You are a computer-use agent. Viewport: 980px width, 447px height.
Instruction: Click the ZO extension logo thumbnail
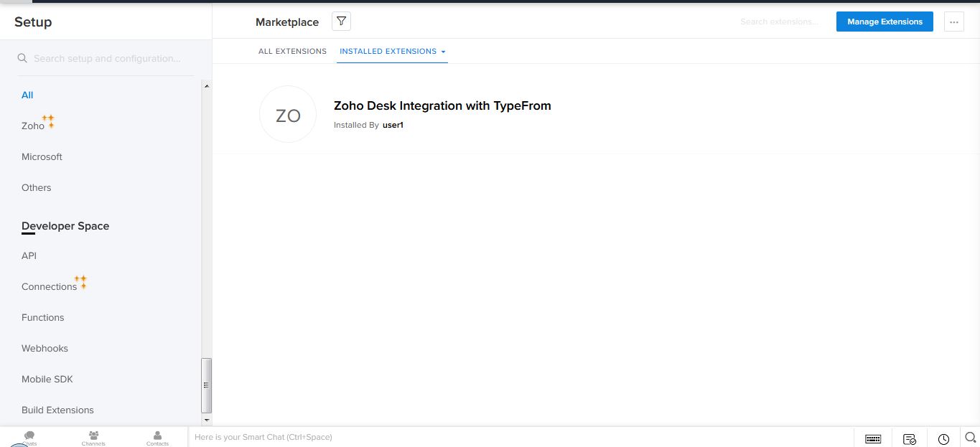pyautogui.click(x=288, y=115)
